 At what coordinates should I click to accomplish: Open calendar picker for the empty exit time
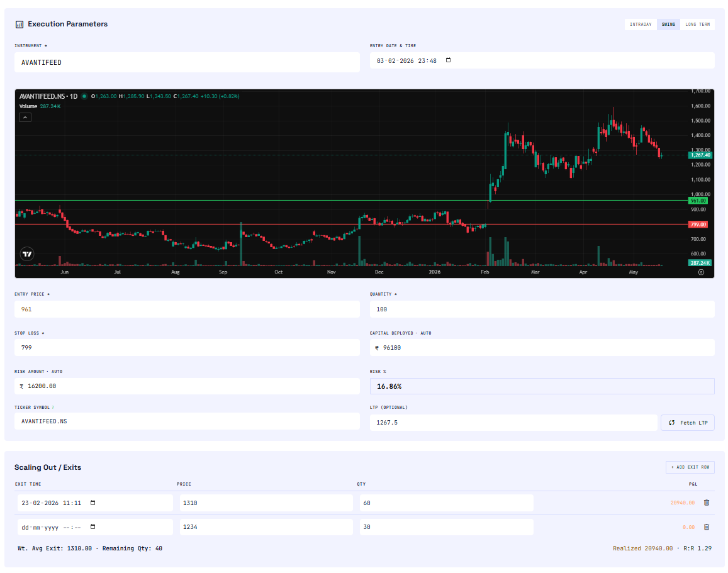93,527
